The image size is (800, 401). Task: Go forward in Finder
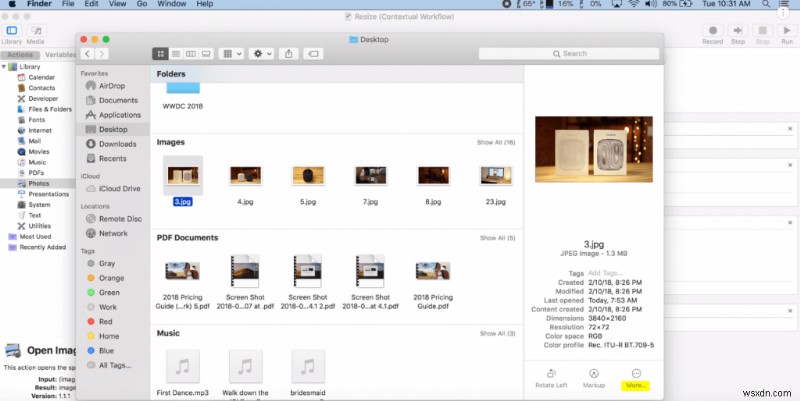pos(102,54)
